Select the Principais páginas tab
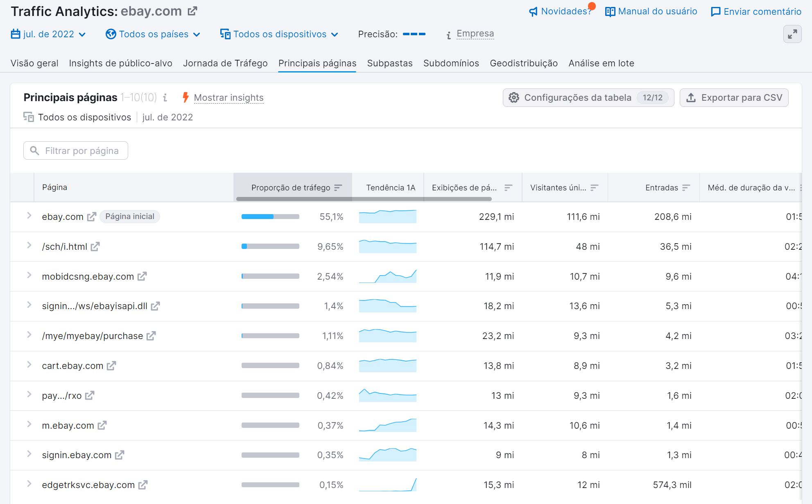Viewport: 812px width, 504px height. point(317,63)
